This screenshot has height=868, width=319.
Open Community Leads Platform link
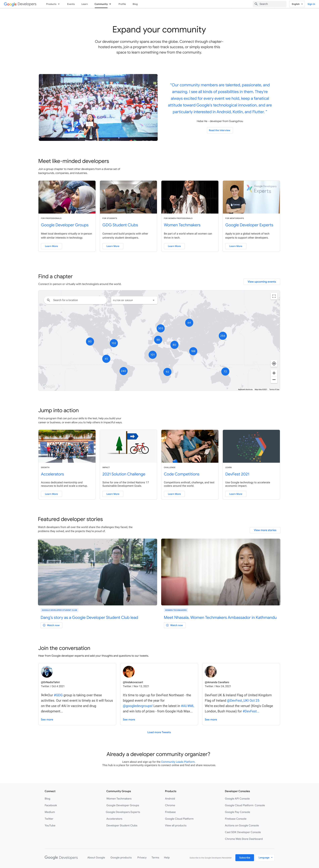178,762
